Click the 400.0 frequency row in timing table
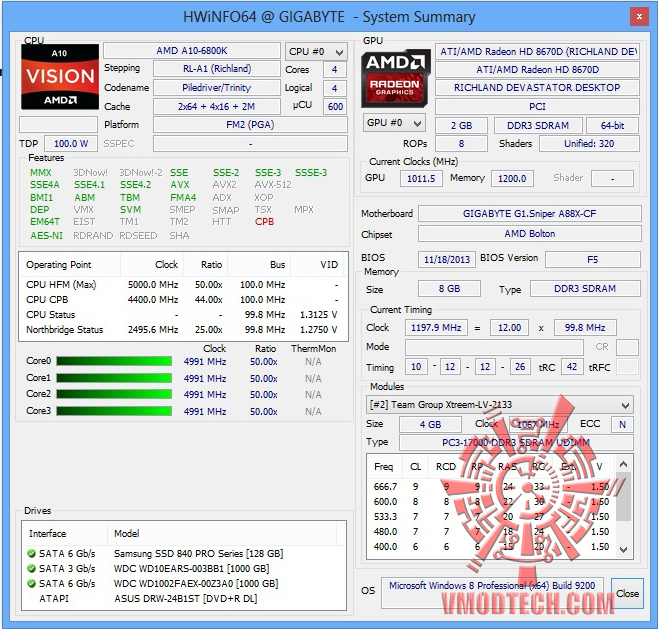Image resolution: width=658 pixels, height=629 pixels. pos(491,547)
